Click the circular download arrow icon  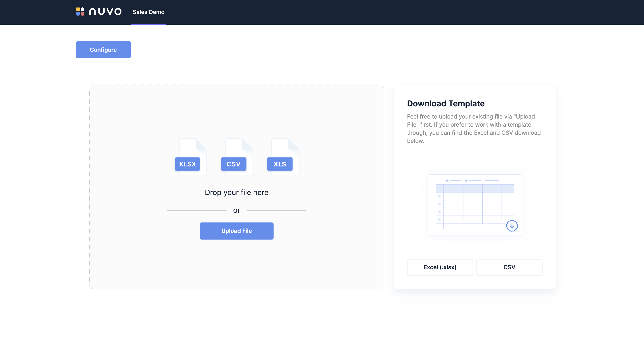pyautogui.click(x=512, y=226)
